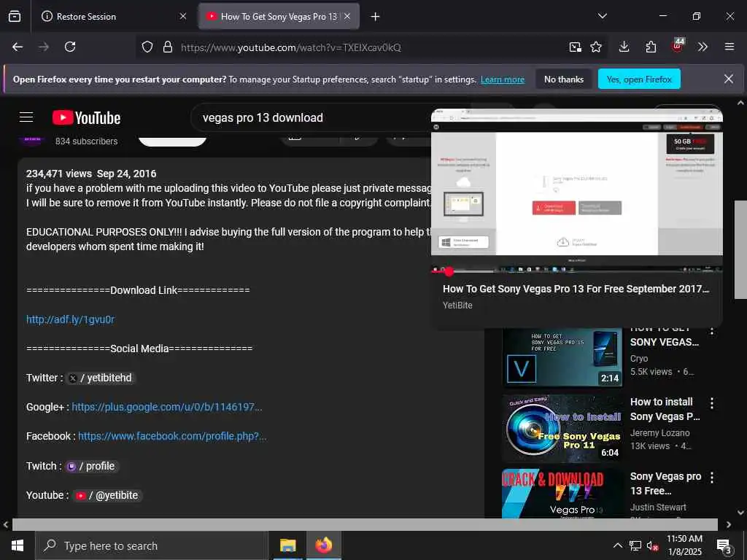Open tracking protection shield
Viewport: 747px width, 560px height.
point(147,47)
